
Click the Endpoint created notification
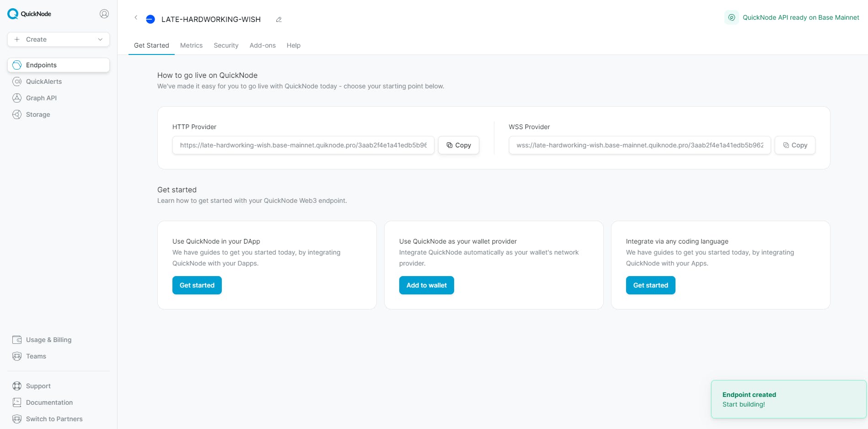click(789, 399)
